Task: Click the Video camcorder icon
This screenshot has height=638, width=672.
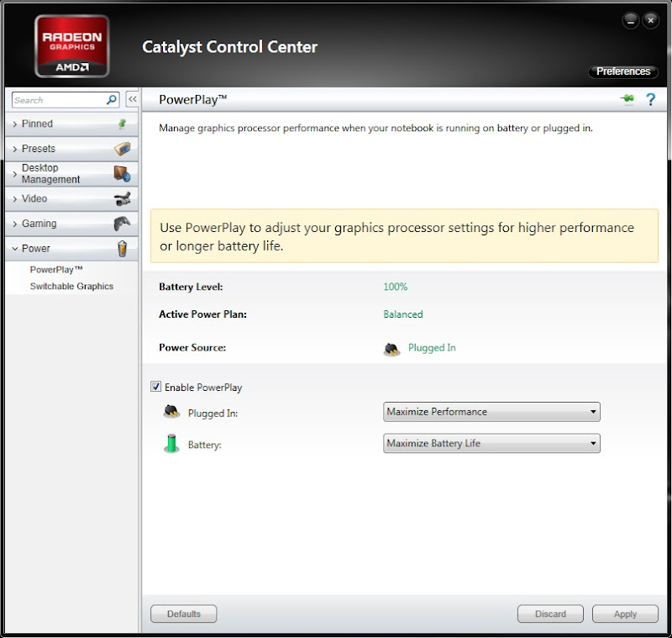Action: tap(123, 198)
